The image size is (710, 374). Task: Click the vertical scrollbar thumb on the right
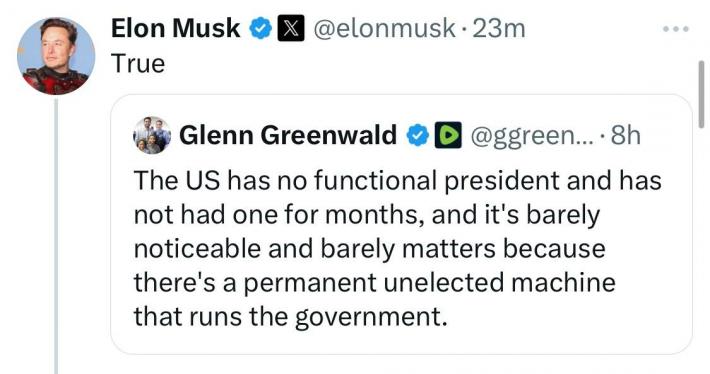[x=701, y=94]
